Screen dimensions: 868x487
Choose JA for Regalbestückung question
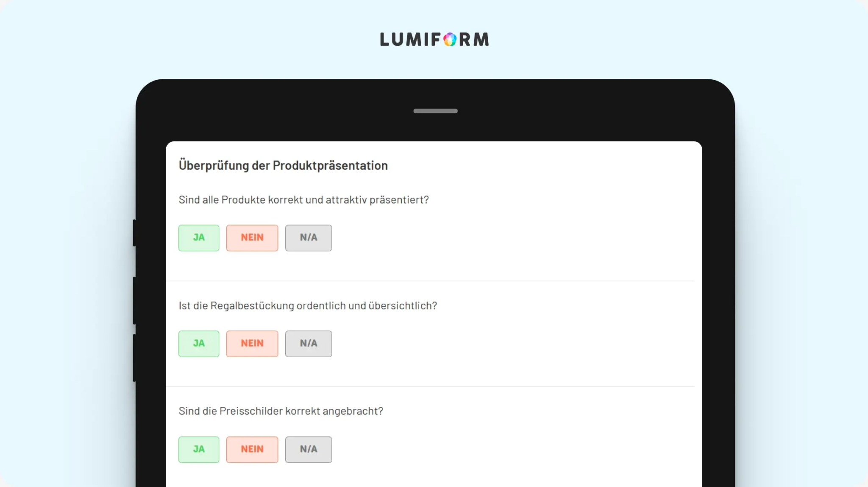pos(199,344)
